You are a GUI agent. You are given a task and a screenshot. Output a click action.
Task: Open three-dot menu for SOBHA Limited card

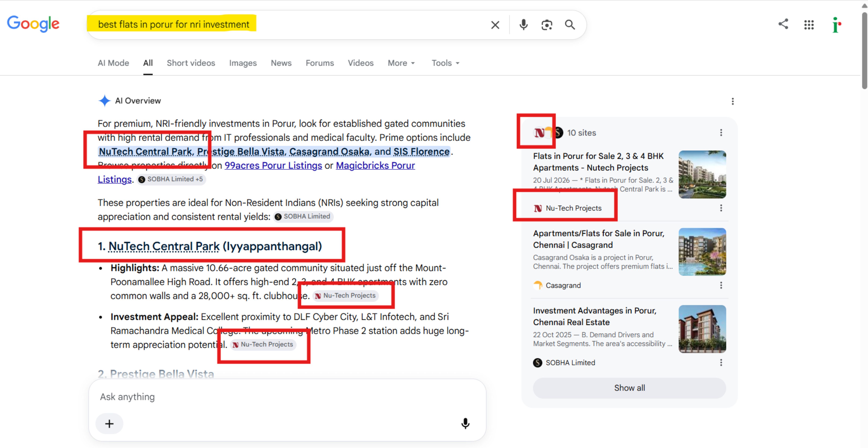(x=721, y=363)
